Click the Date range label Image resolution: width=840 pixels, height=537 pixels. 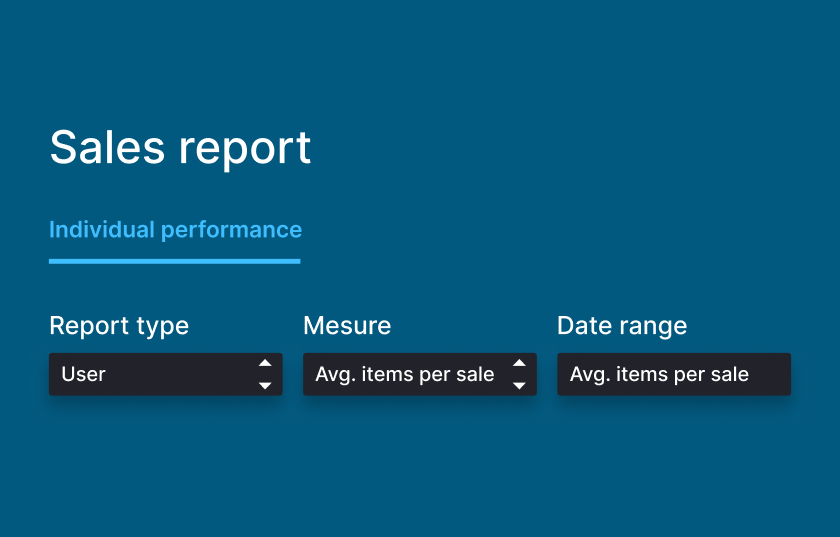pyautogui.click(x=622, y=326)
